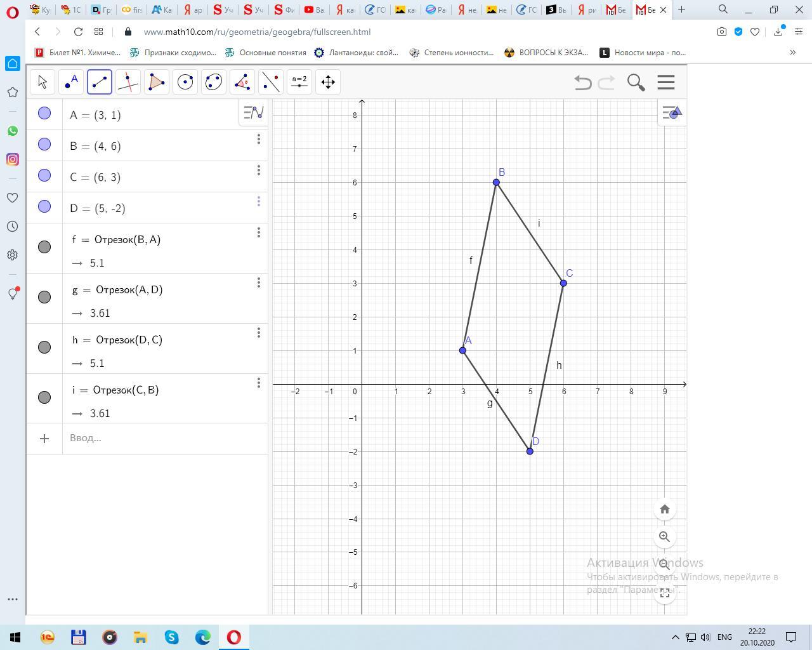Screen dimensions: 812x650
Task: Open the graphics style bar toggle
Action: 671,113
